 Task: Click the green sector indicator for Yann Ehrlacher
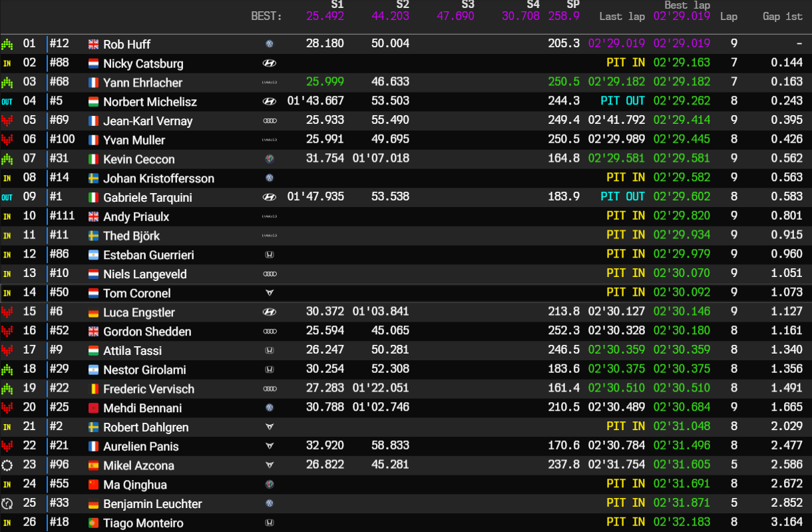point(7,83)
